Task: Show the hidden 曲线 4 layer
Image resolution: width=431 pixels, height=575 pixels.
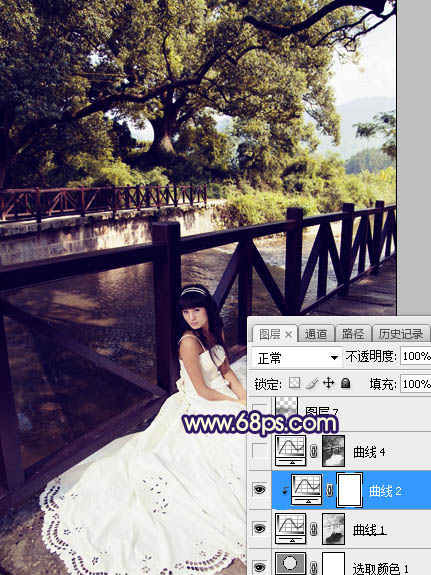Action: click(259, 451)
